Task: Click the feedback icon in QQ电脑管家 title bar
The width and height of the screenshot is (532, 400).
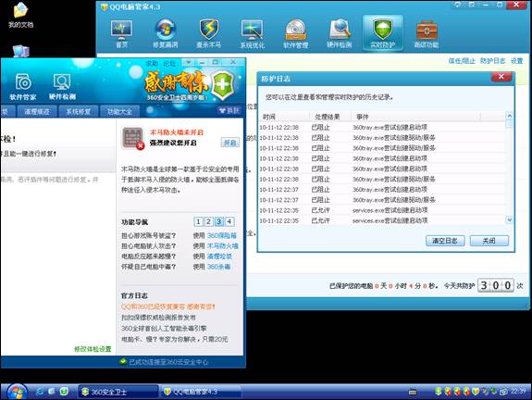Action: tap(458, 5)
